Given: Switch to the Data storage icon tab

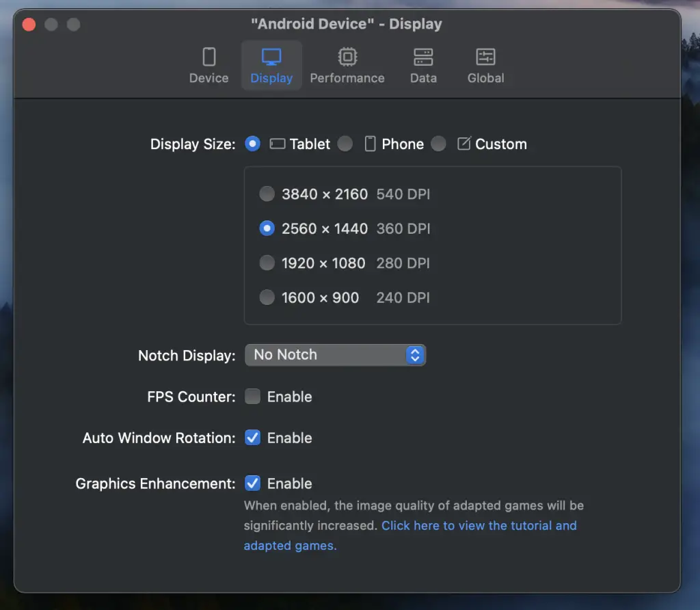Looking at the screenshot, I should pos(423,56).
